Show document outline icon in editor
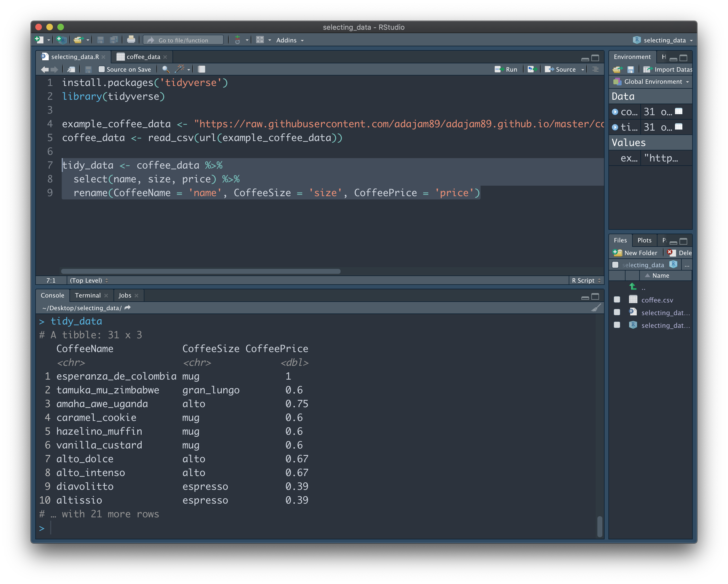Image resolution: width=728 pixels, height=584 pixels. [x=595, y=69]
